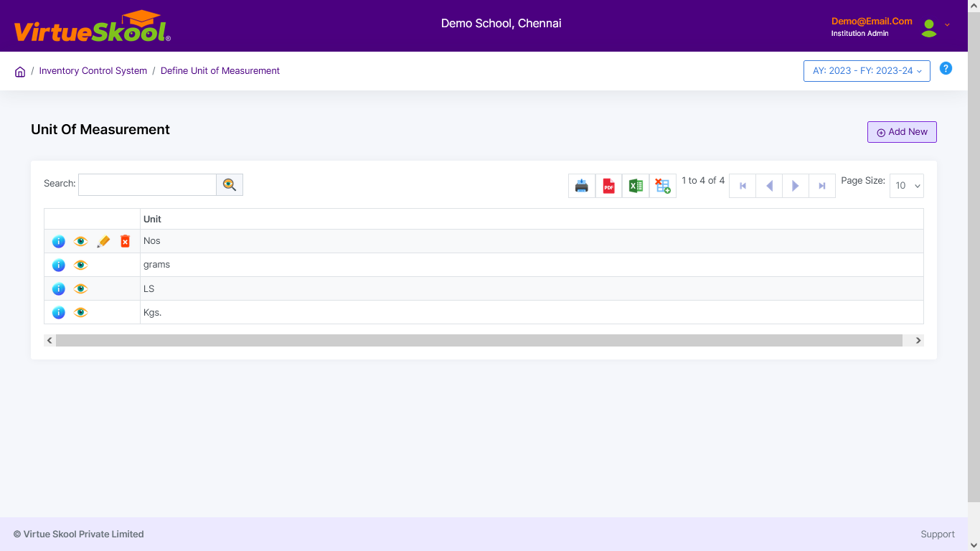Image resolution: width=980 pixels, height=551 pixels.
Task: Click the Inventory Control System breadcrumb
Action: tap(93, 71)
